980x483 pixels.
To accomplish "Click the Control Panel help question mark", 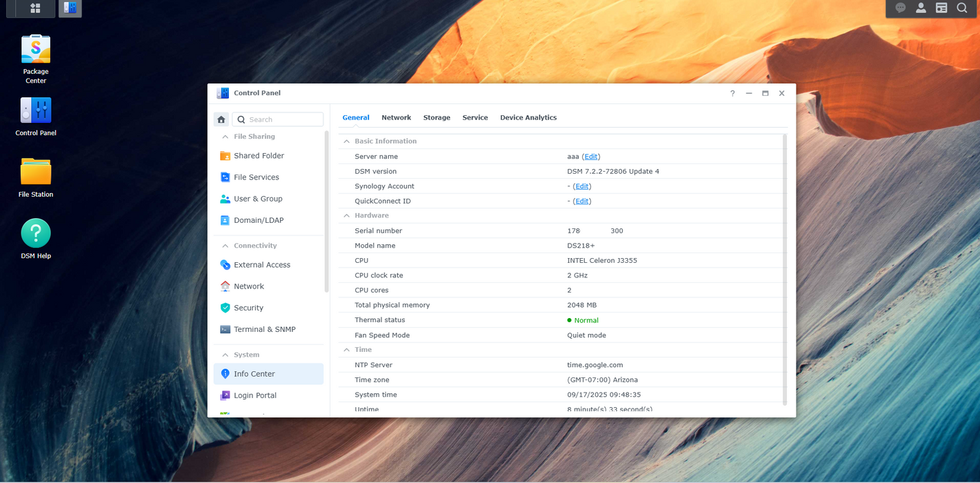I will coord(732,93).
